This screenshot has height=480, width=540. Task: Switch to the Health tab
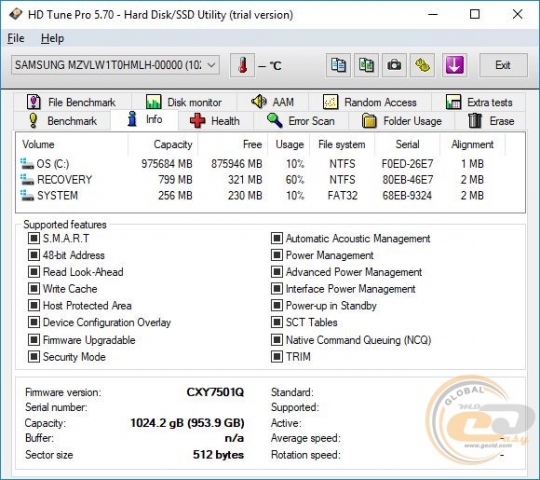216,121
